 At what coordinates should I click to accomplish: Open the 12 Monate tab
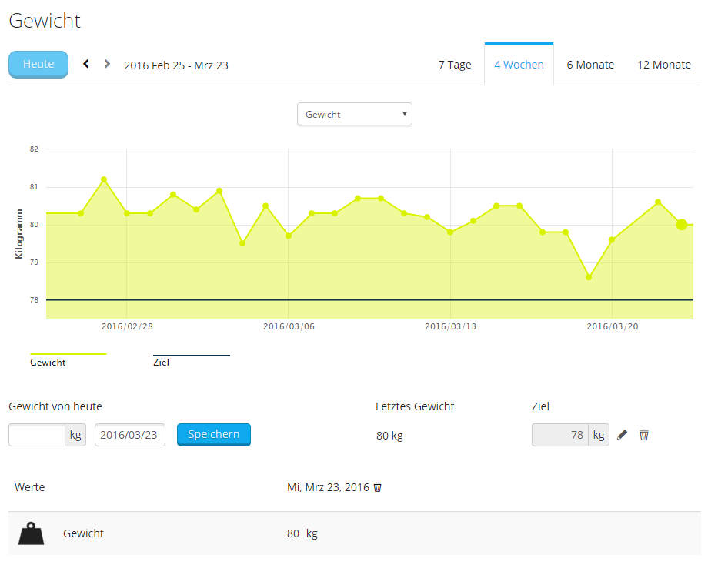pyautogui.click(x=664, y=65)
